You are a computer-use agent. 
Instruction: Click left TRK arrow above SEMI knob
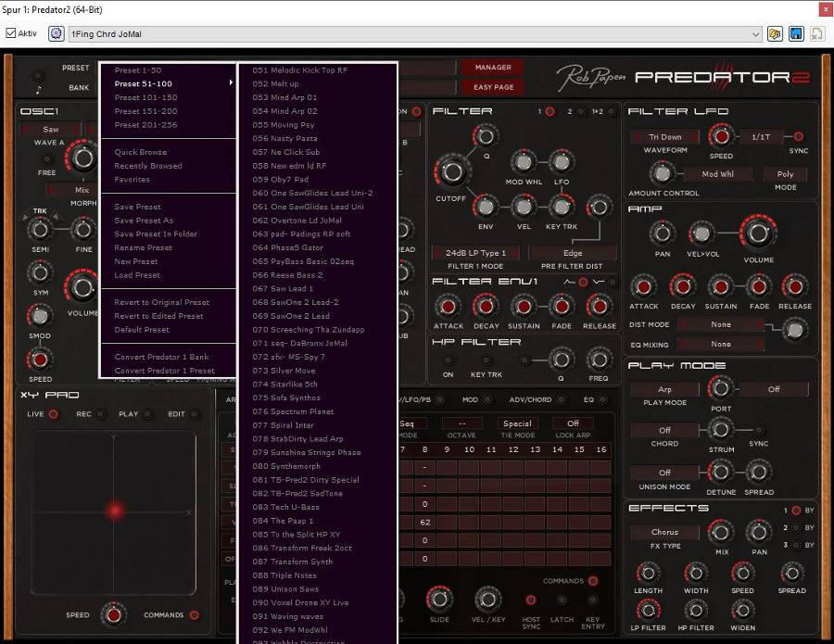26,217
